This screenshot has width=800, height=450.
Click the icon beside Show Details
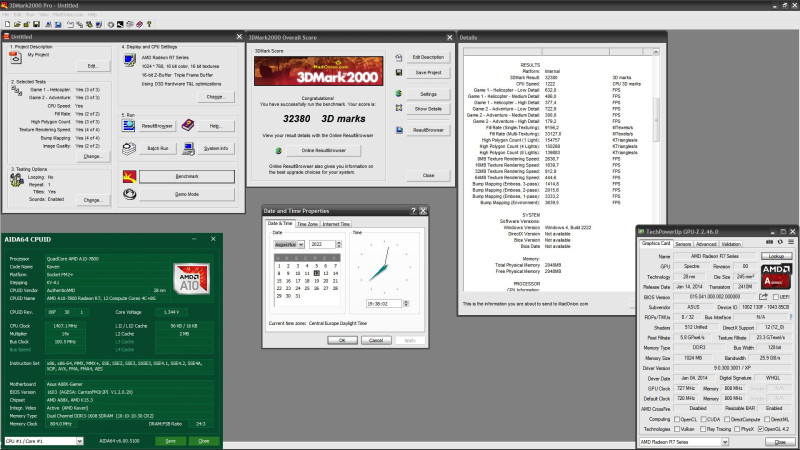[x=399, y=108]
